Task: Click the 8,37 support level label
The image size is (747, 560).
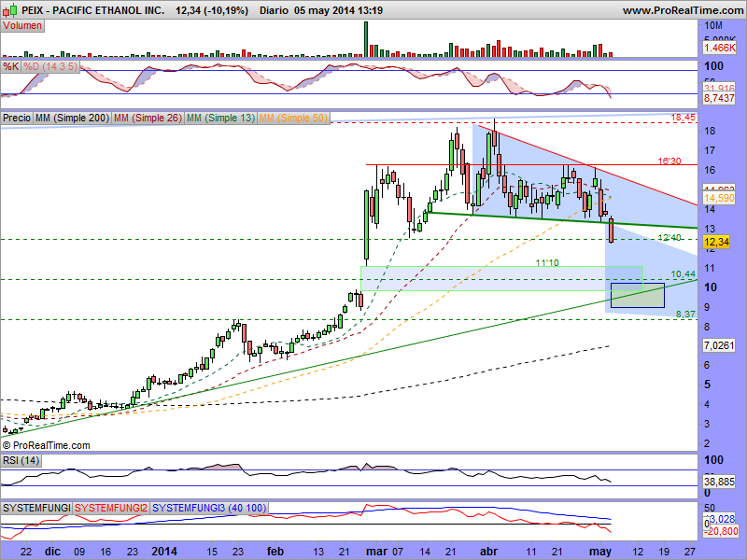Action: click(x=685, y=314)
